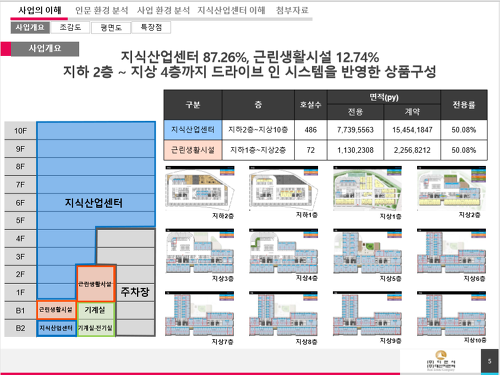Click the page number 5 box
The width and height of the screenshot is (500, 375).
(x=489, y=361)
